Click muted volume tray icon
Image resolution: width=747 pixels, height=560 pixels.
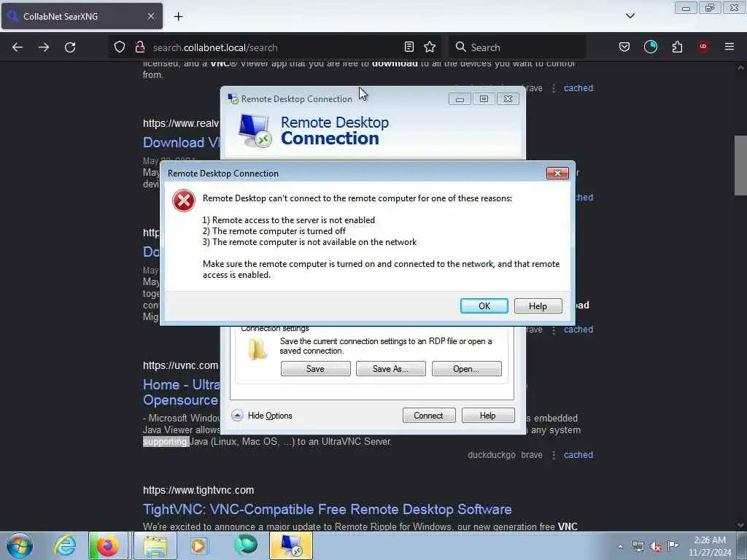tap(656, 547)
